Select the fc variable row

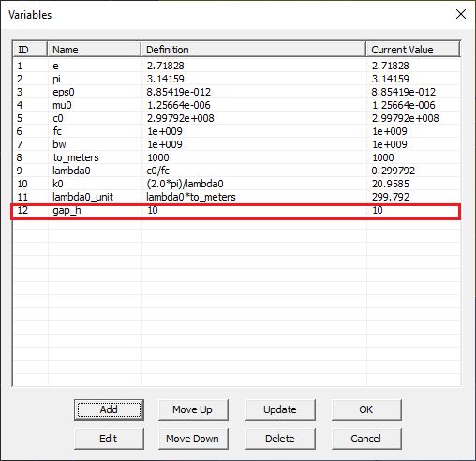236,131
